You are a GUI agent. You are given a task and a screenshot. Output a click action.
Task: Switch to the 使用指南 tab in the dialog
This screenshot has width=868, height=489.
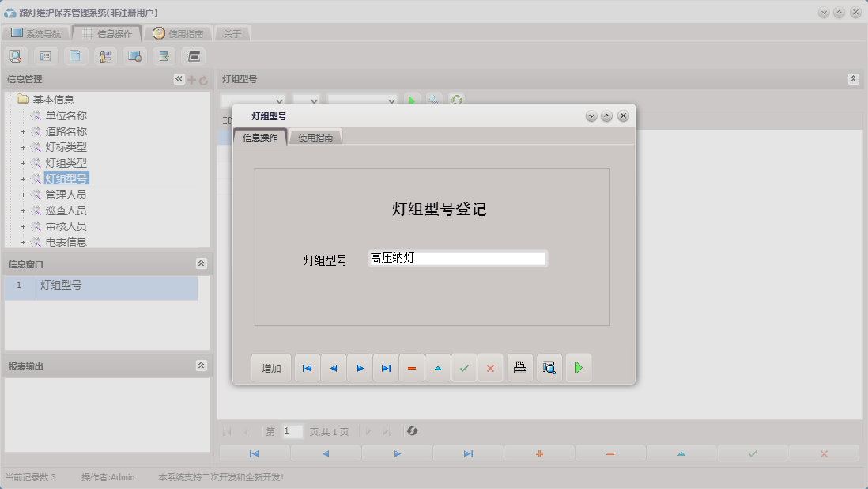(x=315, y=136)
